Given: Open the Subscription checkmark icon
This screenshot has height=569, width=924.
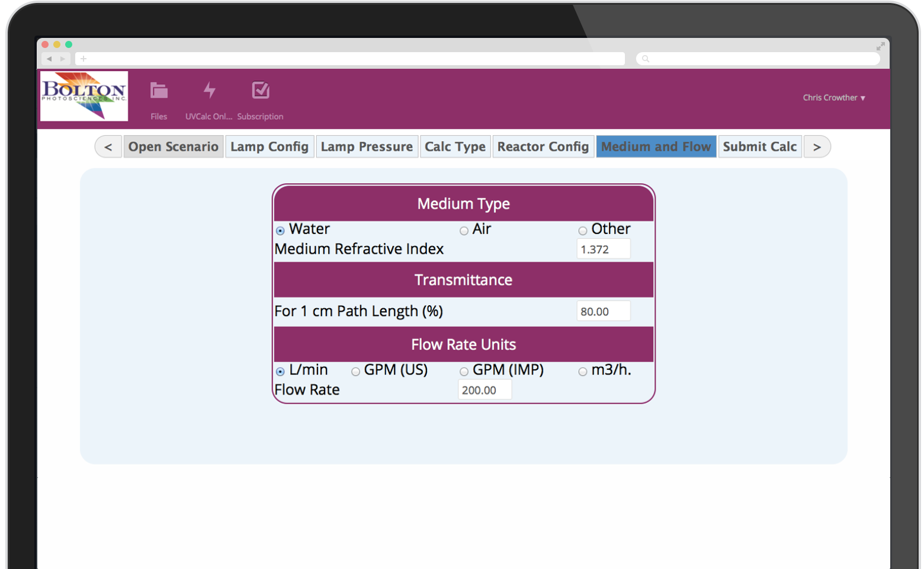Looking at the screenshot, I should [261, 91].
